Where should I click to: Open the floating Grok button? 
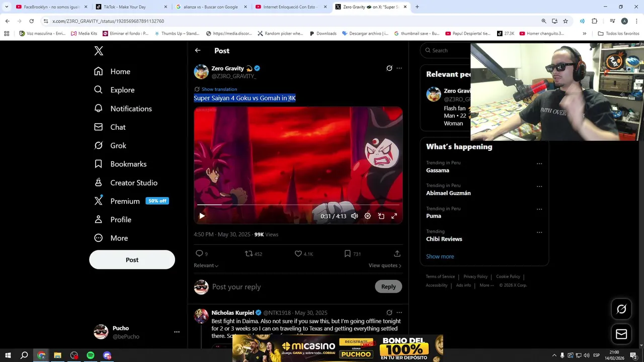(621, 309)
